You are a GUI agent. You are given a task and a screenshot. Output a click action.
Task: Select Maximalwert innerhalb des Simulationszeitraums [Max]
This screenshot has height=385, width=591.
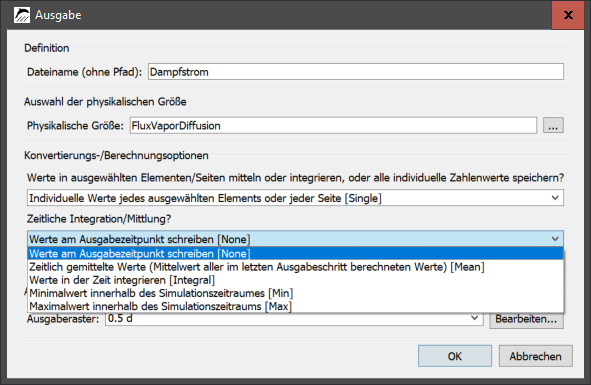295,306
